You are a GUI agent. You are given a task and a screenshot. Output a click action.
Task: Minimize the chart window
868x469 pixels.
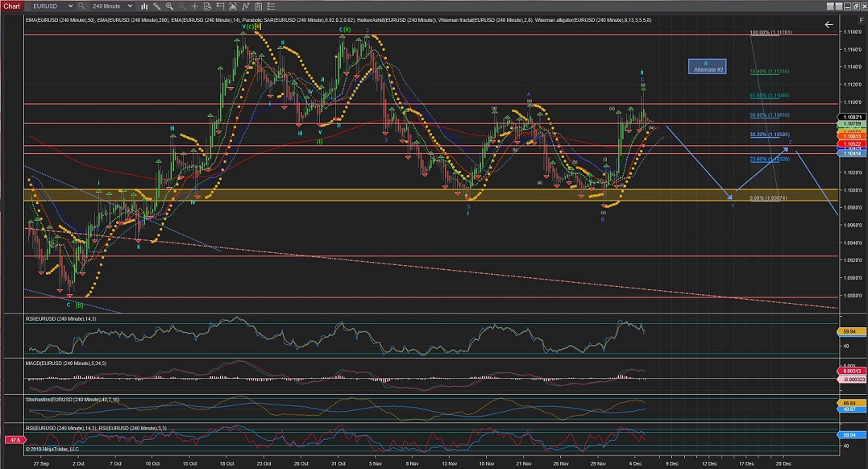(x=847, y=6)
